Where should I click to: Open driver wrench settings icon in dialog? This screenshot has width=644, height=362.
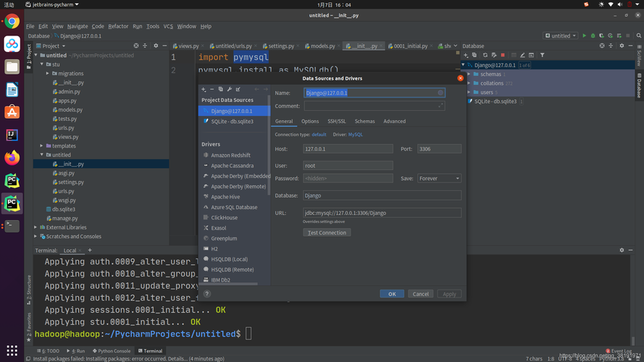coord(230,89)
